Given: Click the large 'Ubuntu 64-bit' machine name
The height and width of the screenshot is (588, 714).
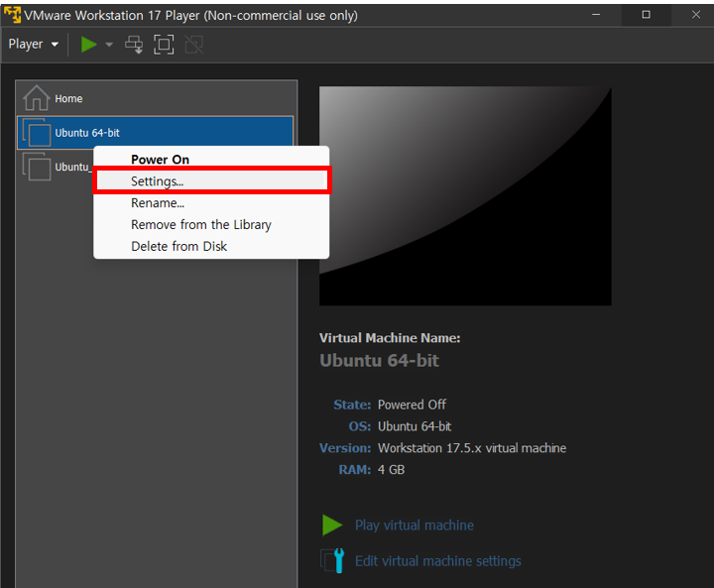Looking at the screenshot, I should 379,360.
